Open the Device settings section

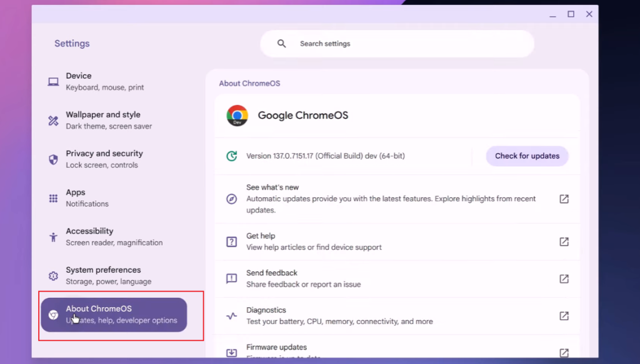click(114, 82)
